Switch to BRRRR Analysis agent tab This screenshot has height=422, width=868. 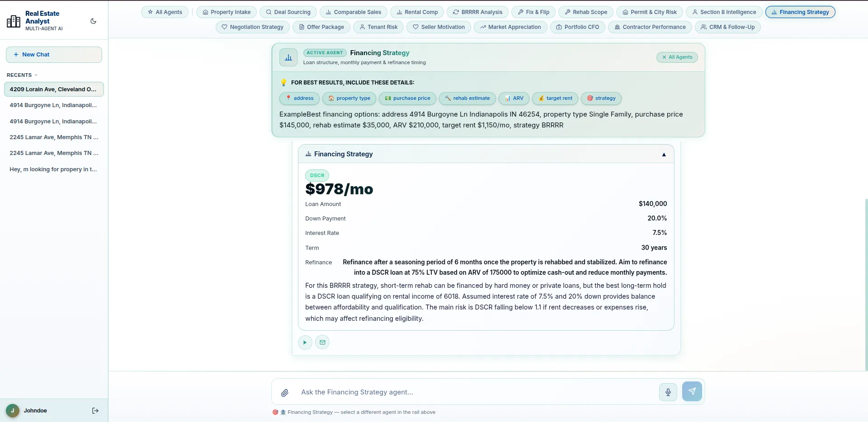pyautogui.click(x=477, y=12)
